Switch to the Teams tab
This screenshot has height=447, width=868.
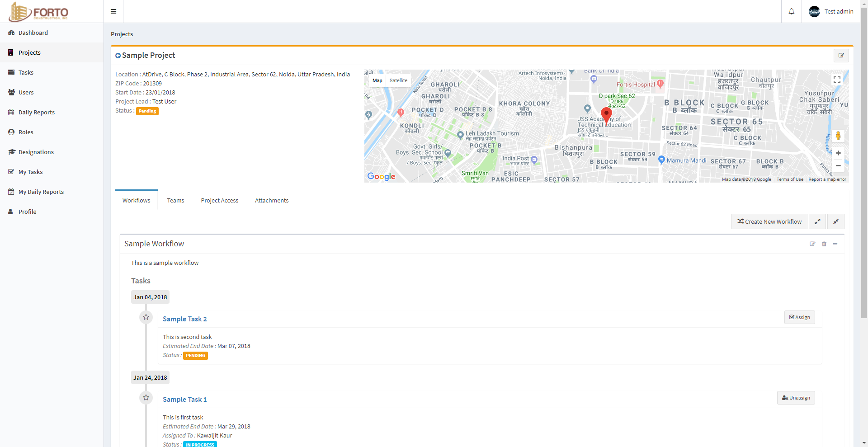click(175, 200)
